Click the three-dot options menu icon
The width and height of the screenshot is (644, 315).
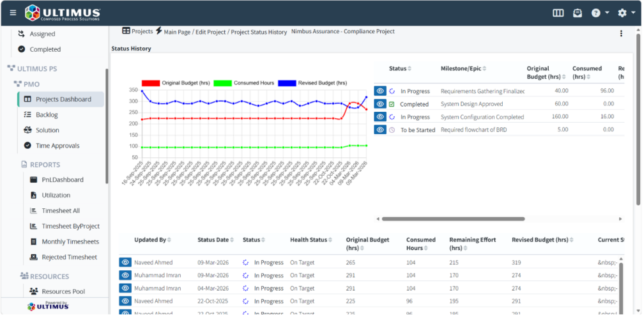point(621,34)
